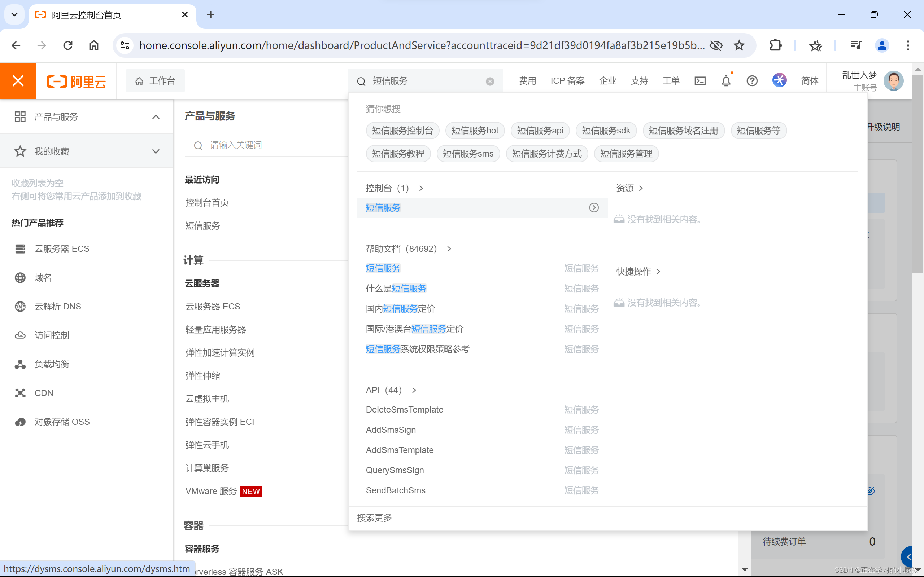924x577 pixels.
Task: Collapse the 产品与服务 section chevron
Action: pos(156,117)
